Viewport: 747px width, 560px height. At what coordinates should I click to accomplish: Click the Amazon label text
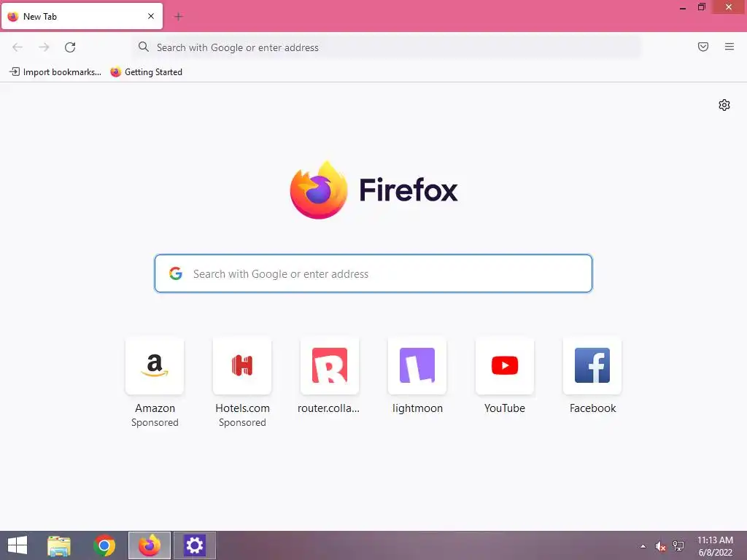click(x=155, y=408)
